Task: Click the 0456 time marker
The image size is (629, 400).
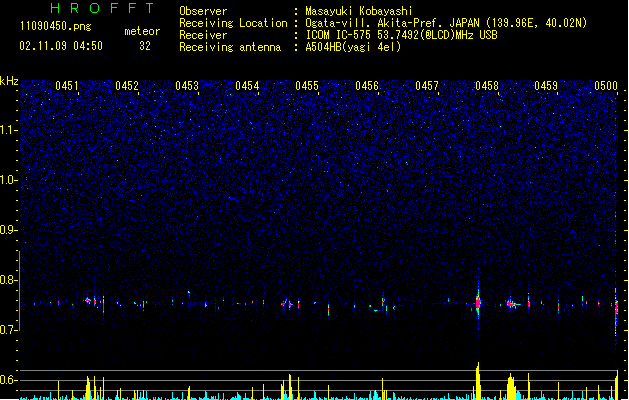Action: click(x=367, y=85)
